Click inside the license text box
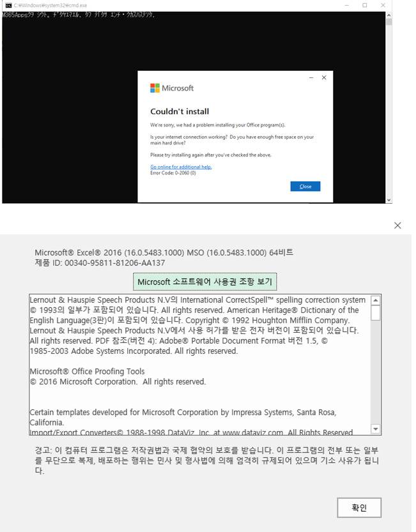The image size is (416, 532). (199, 365)
